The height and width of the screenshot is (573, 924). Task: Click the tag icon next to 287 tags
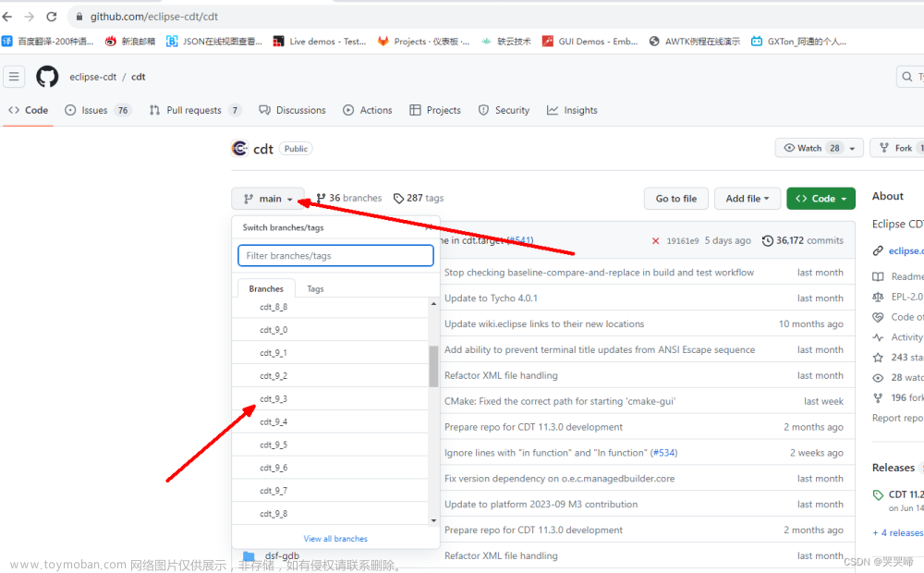(399, 198)
